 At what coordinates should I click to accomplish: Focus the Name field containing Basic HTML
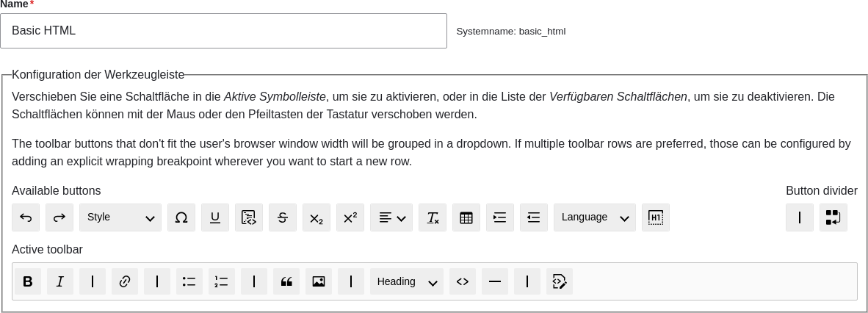(224, 31)
